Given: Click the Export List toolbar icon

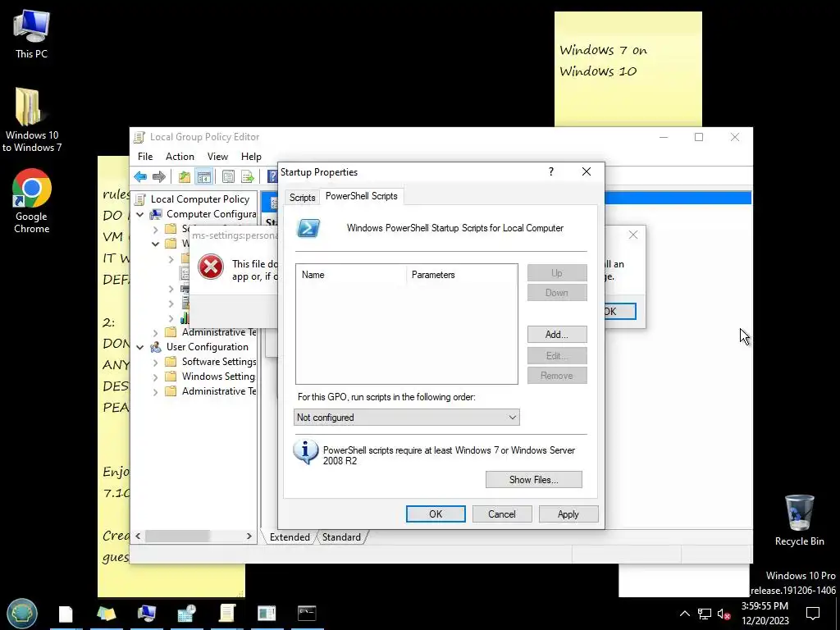Looking at the screenshot, I should [x=248, y=177].
